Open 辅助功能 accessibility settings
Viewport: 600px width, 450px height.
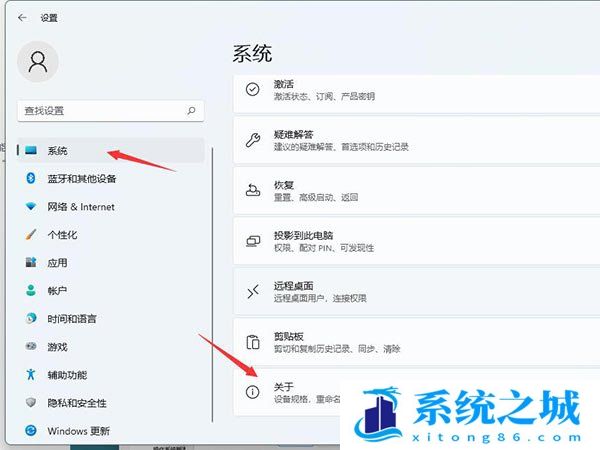coord(67,375)
